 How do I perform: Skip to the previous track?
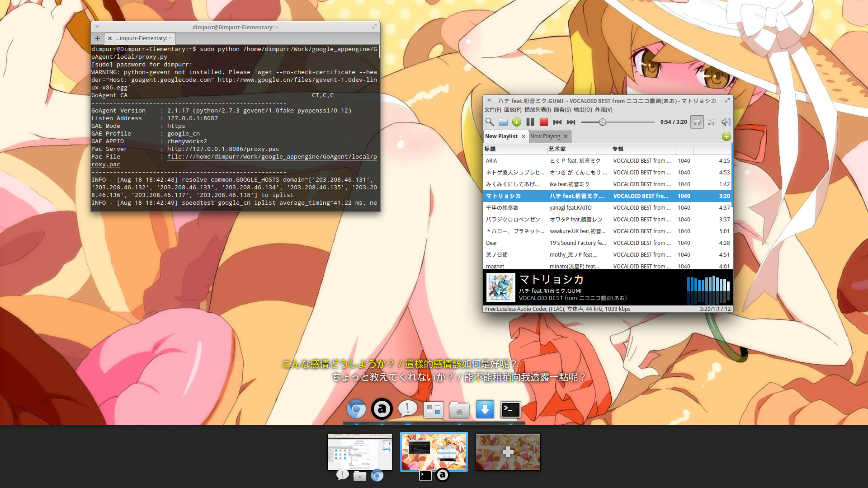coord(557,122)
